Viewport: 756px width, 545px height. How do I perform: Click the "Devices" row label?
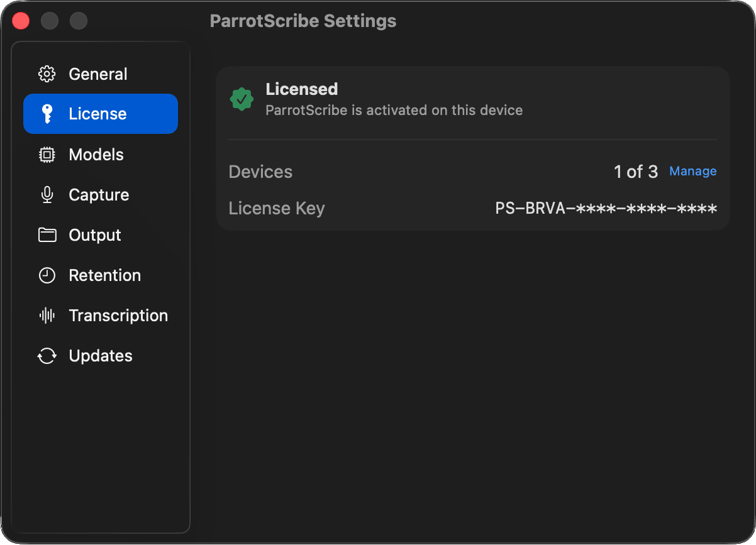260,172
